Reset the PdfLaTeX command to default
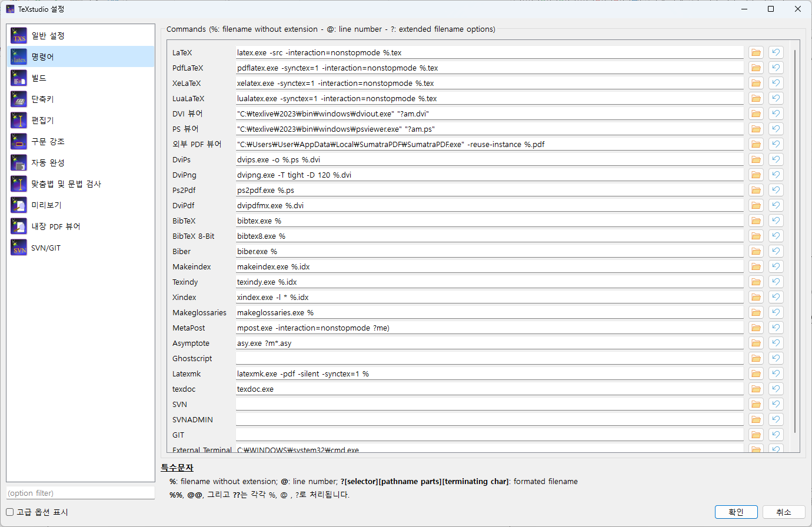The image size is (812, 527). tap(776, 68)
